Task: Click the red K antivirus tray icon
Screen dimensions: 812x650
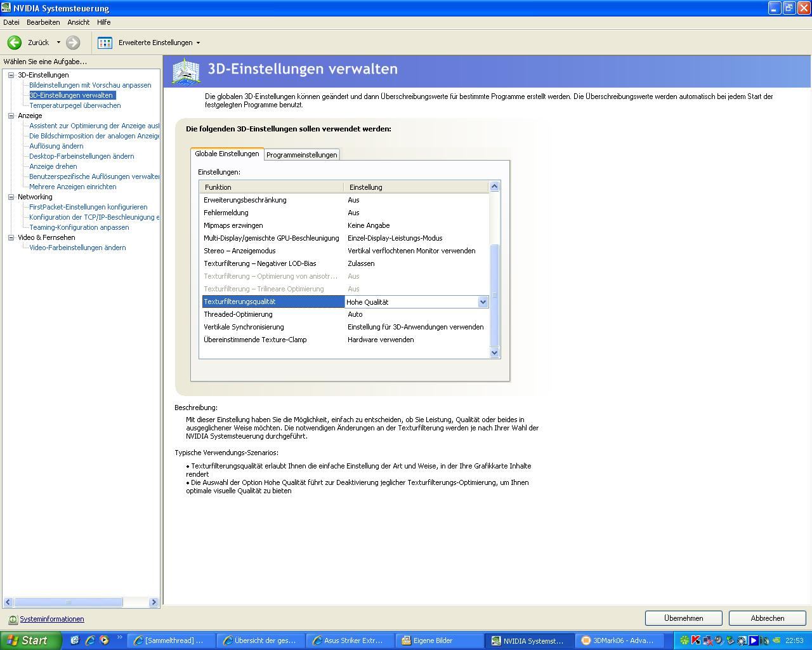Action: tap(696, 640)
